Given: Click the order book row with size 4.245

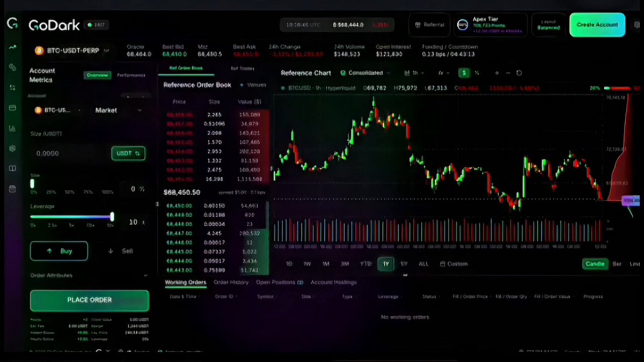Looking at the screenshot, I should coord(214,233).
